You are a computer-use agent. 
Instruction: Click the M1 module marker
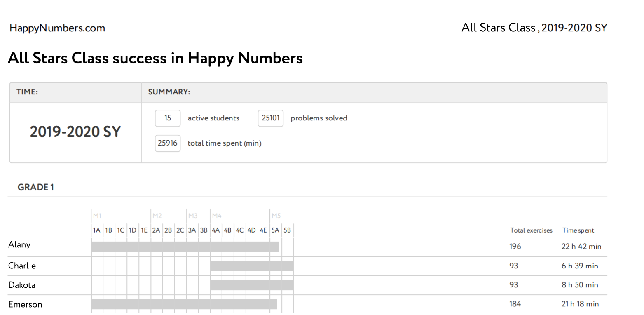[97, 216]
